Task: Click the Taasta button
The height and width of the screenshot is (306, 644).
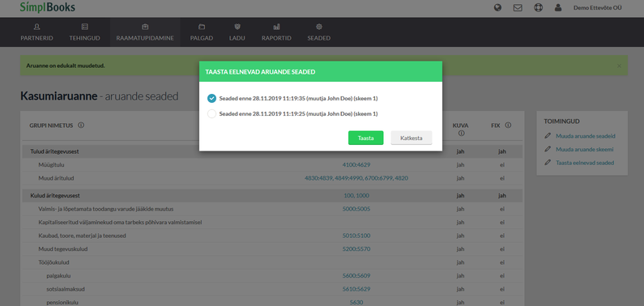Action: 365,138
